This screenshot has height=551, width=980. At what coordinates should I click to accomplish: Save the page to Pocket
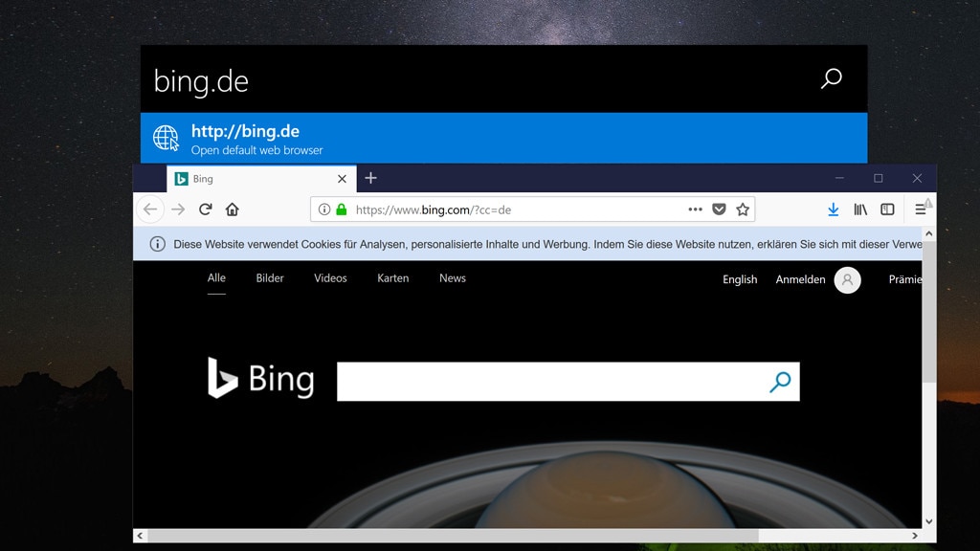(719, 209)
